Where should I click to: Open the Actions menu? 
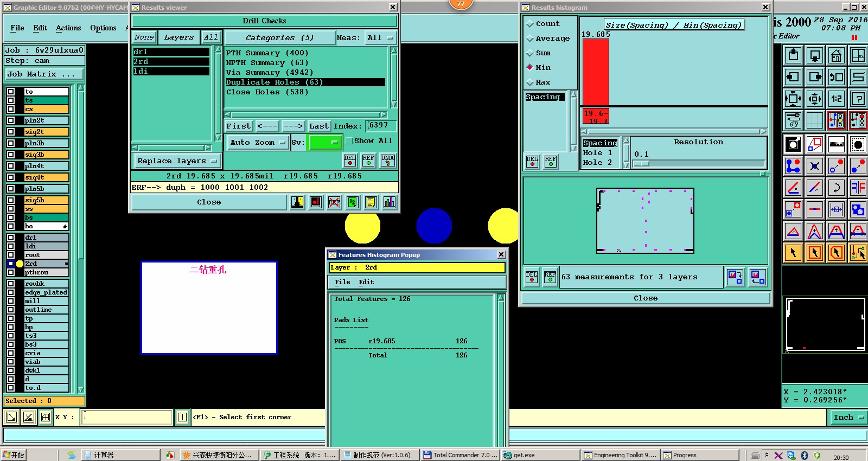point(68,28)
